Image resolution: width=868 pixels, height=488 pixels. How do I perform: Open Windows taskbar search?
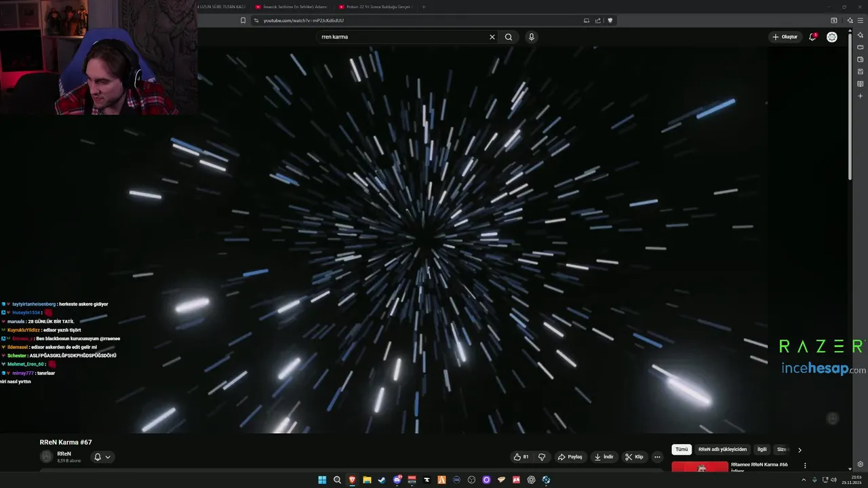(337, 480)
